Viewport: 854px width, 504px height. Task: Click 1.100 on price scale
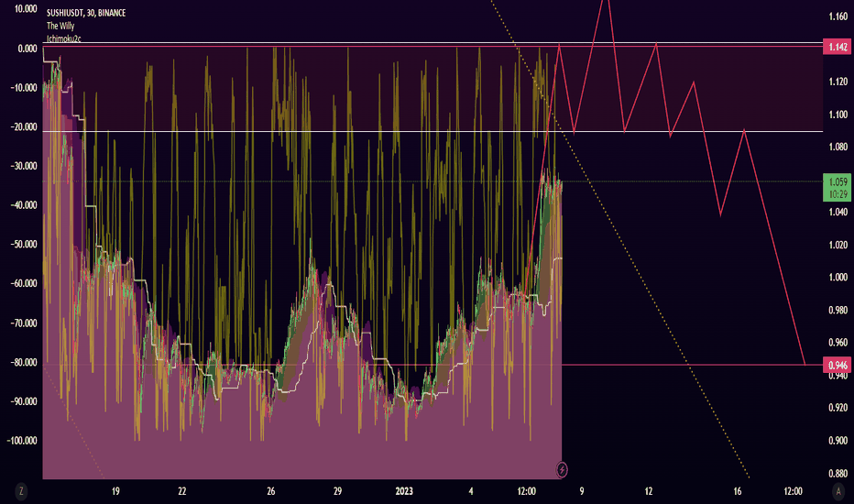(x=838, y=115)
